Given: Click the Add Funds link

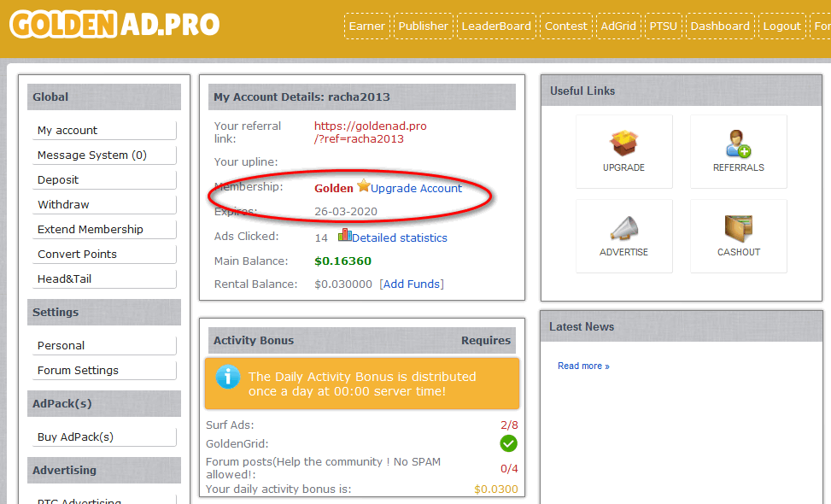Looking at the screenshot, I should click(x=412, y=284).
